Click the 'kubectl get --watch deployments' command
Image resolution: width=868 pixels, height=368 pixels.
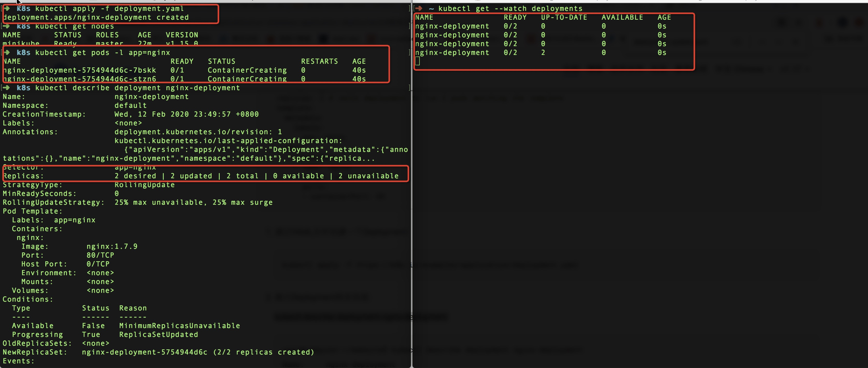(x=510, y=9)
